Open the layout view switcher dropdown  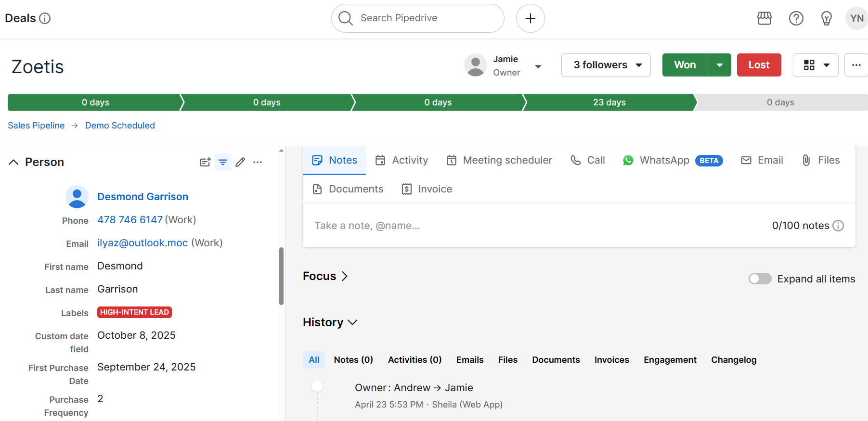[816, 65]
